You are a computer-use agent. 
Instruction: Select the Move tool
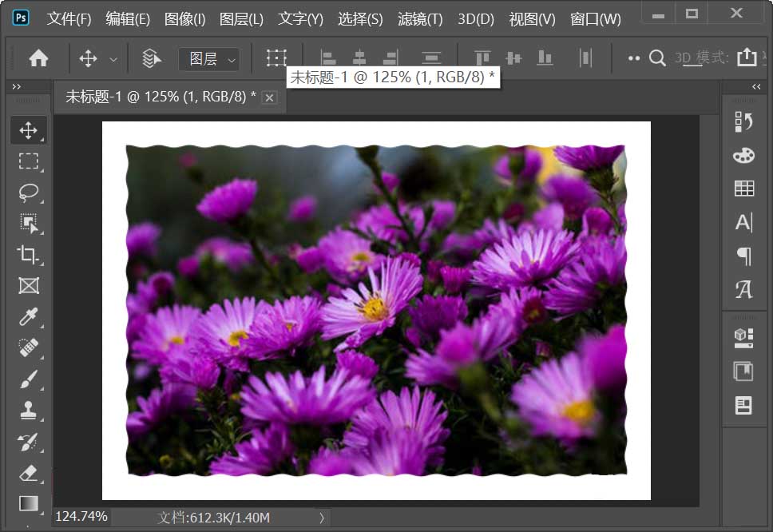[29, 130]
